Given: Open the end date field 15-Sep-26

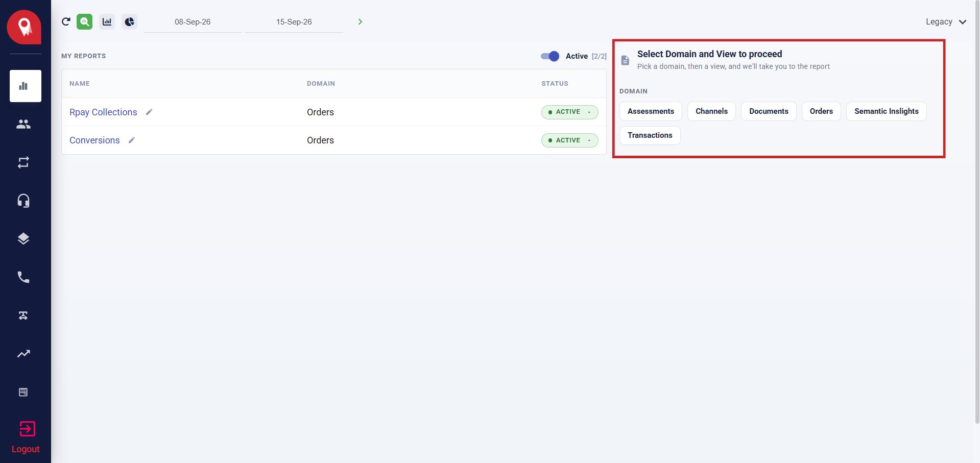Looking at the screenshot, I should (x=294, y=22).
